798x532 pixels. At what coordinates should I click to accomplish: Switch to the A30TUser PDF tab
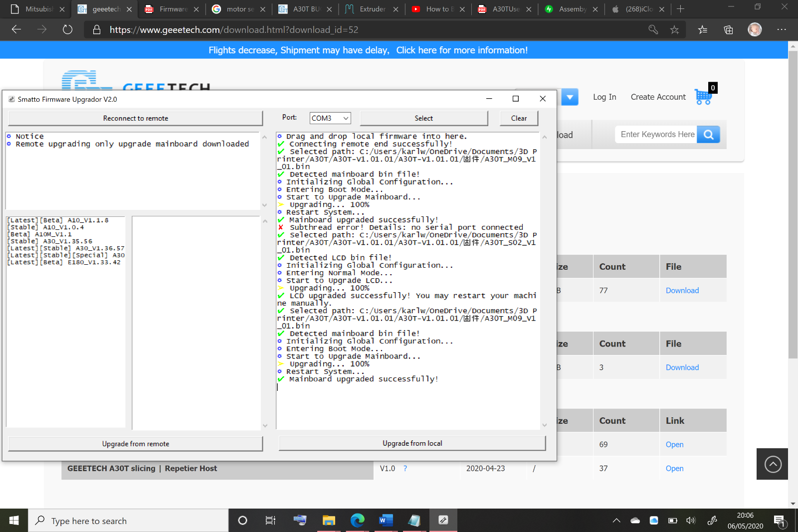click(x=504, y=9)
